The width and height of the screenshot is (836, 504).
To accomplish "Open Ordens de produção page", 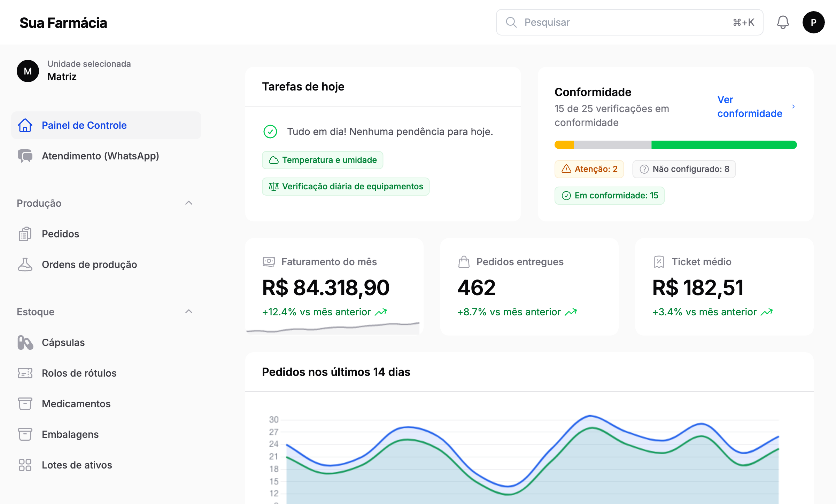I will 106,265.
